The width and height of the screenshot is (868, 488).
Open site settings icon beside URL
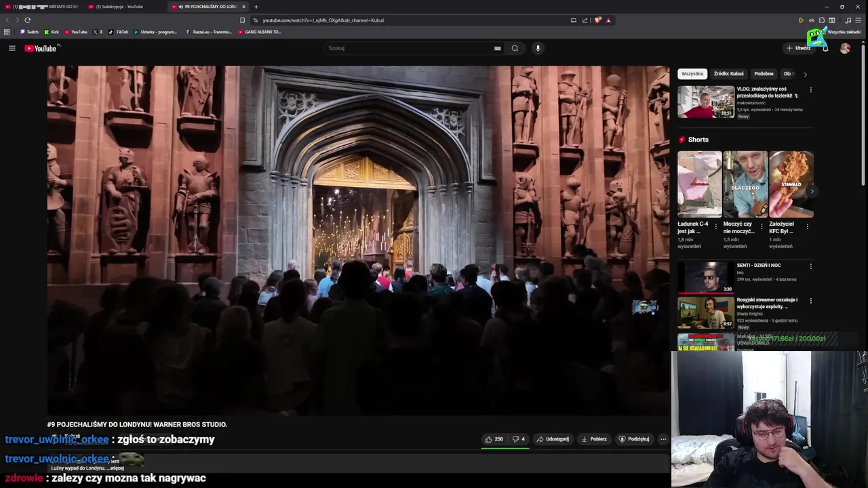(x=255, y=20)
